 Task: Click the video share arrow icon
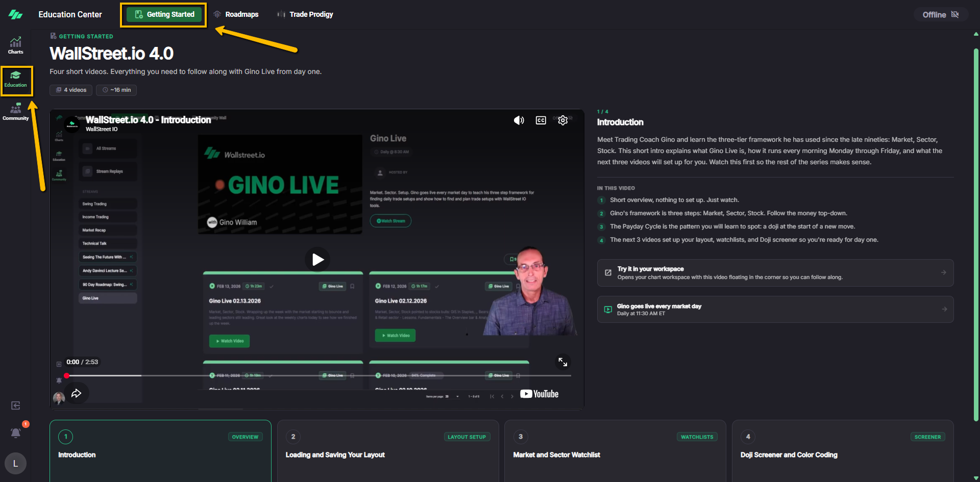(77, 393)
